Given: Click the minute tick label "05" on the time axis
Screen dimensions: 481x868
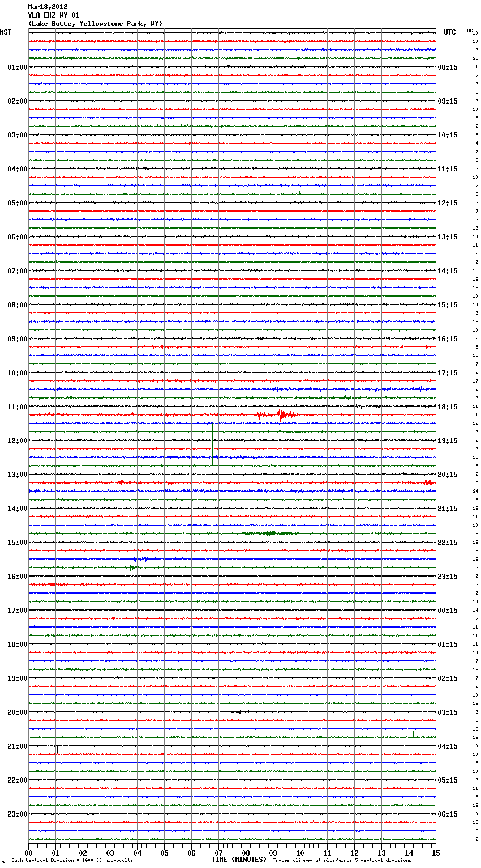Looking at the screenshot, I should tap(164, 853).
